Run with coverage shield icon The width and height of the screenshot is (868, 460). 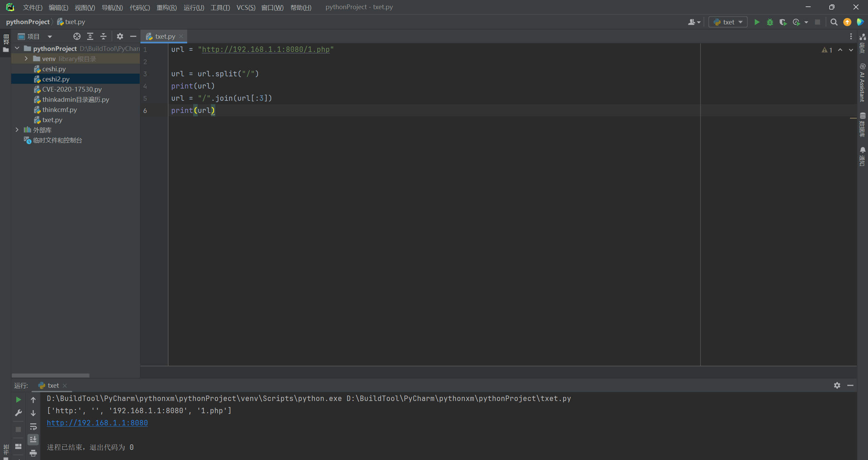pyautogui.click(x=783, y=22)
